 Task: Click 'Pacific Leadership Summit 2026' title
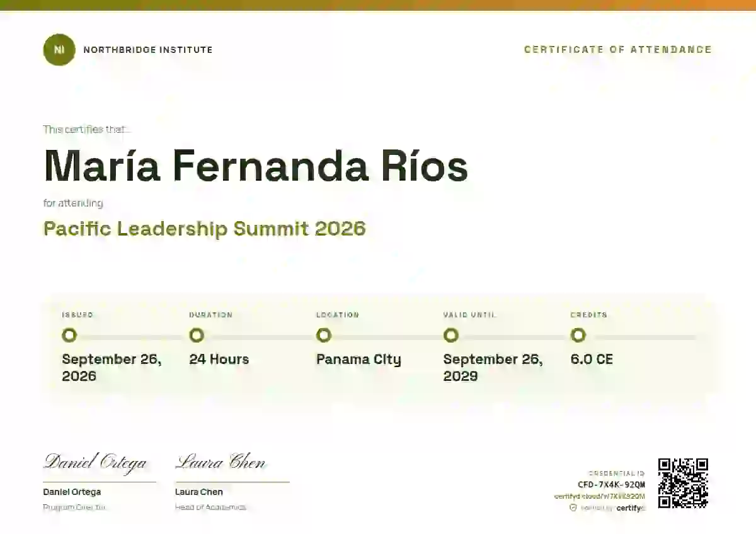tap(204, 228)
